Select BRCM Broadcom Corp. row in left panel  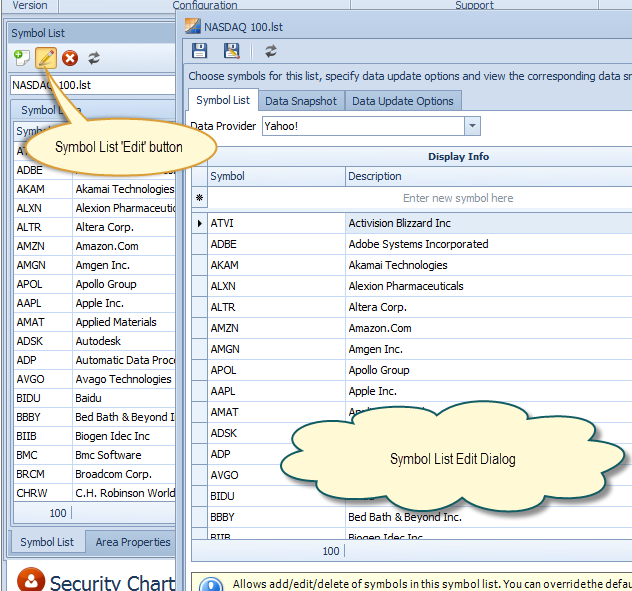(95, 474)
